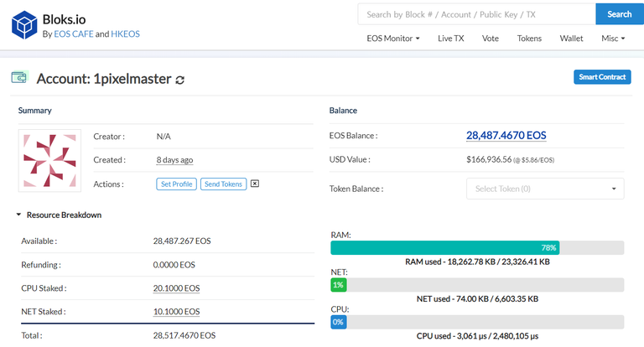The image size is (644, 347).
Task: Click the Set Profile button
Action: click(x=177, y=184)
